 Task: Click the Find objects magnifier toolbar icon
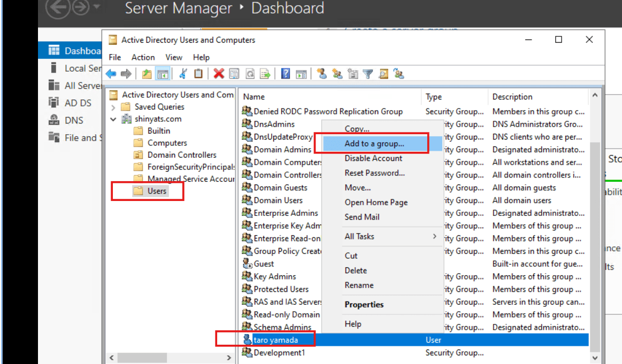[x=383, y=74]
